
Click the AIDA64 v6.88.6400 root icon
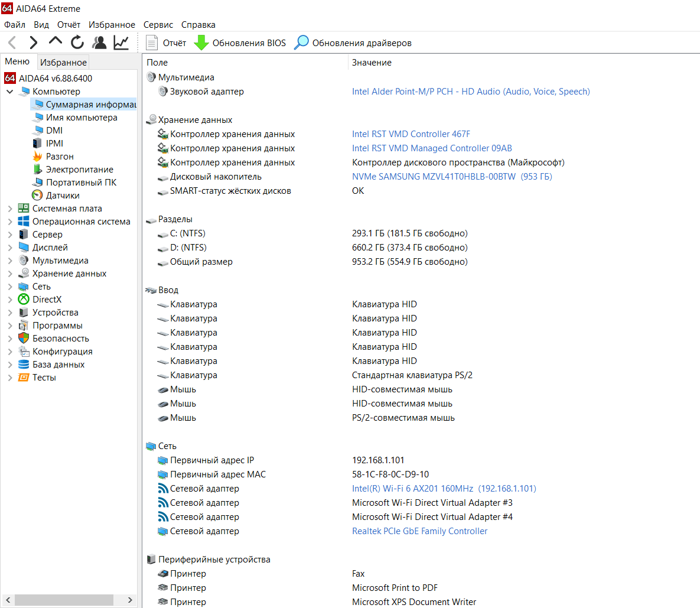point(10,78)
